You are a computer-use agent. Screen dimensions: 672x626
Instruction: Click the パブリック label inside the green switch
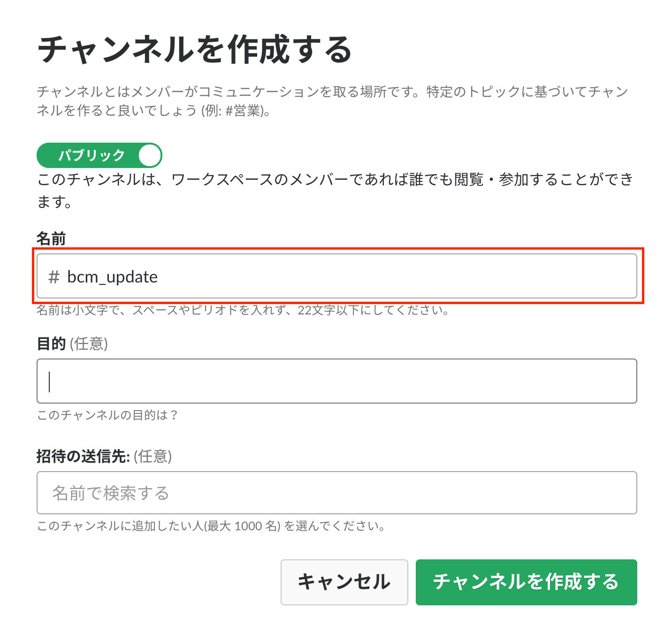tap(92, 155)
